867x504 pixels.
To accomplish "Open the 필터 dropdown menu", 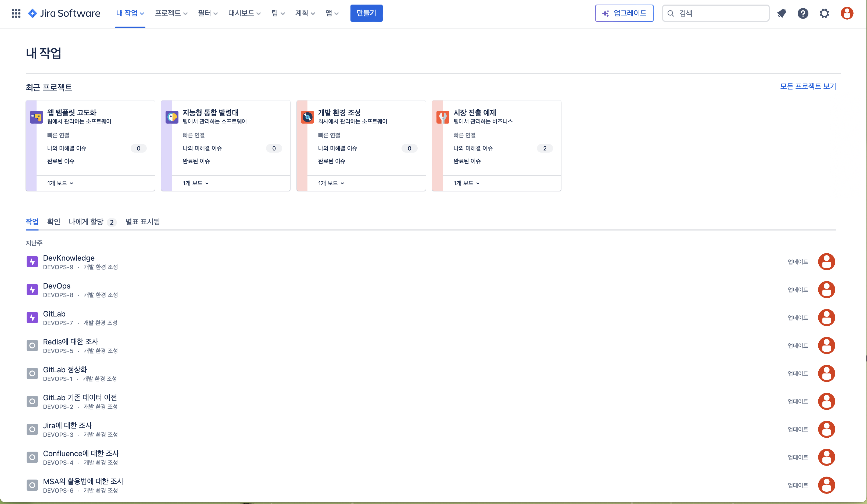I will click(208, 13).
